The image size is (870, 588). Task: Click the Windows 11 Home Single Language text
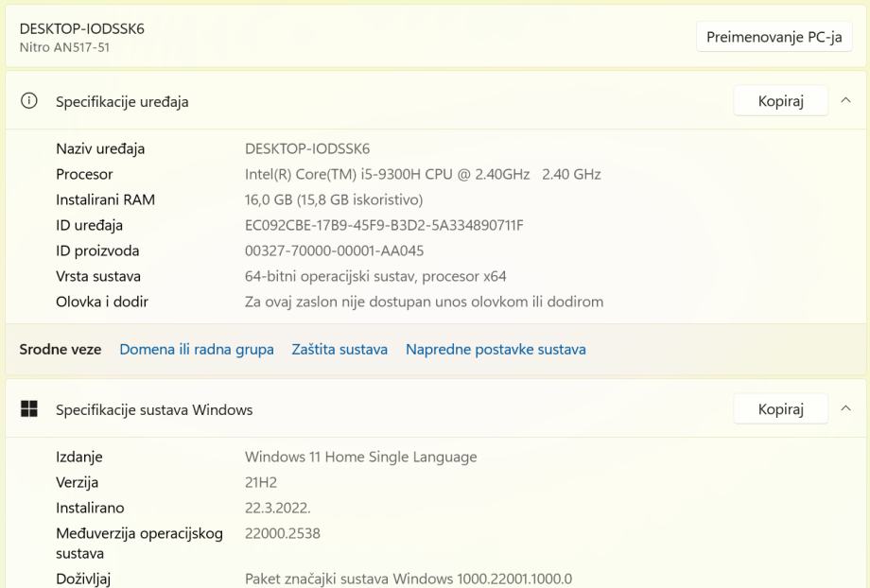click(360, 457)
